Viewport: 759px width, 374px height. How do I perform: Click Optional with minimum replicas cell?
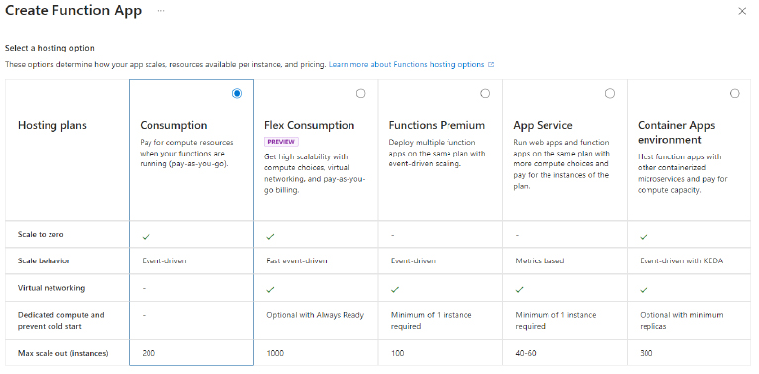681,321
